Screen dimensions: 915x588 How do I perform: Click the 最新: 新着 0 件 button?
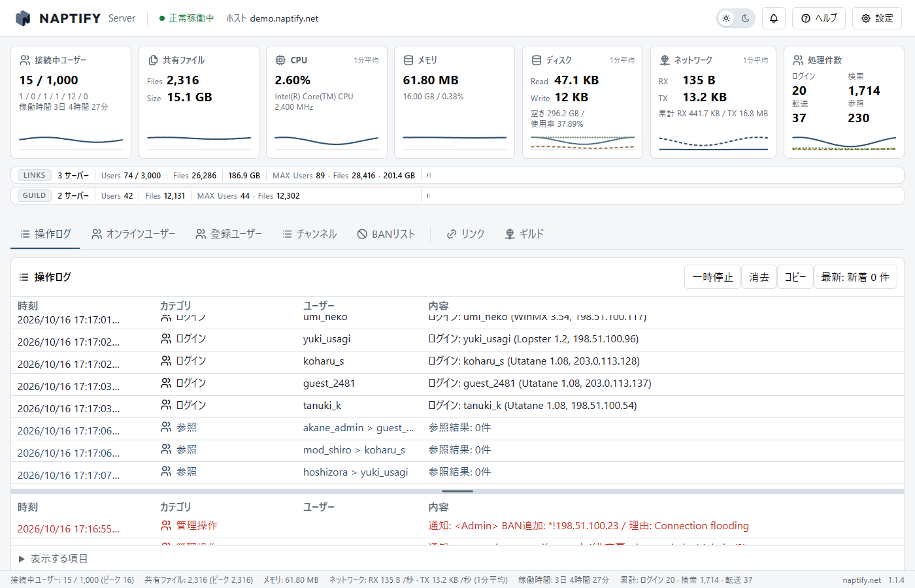(856, 277)
